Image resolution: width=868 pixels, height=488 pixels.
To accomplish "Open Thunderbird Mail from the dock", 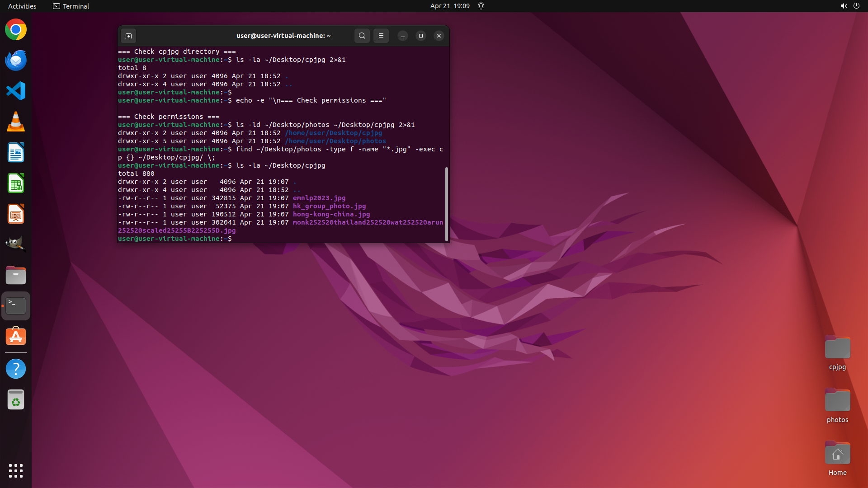I will click(16, 61).
